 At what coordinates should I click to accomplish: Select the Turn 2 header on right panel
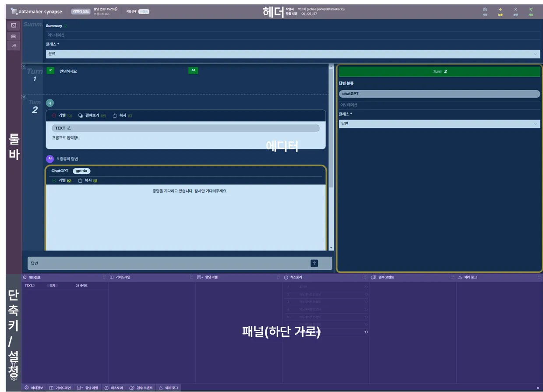click(439, 71)
